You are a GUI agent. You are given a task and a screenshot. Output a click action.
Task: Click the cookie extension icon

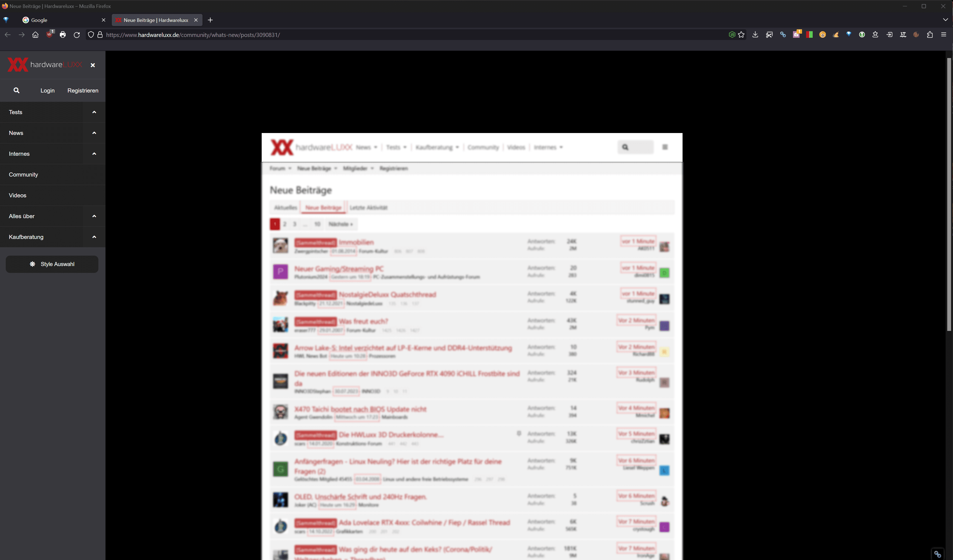pos(916,35)
